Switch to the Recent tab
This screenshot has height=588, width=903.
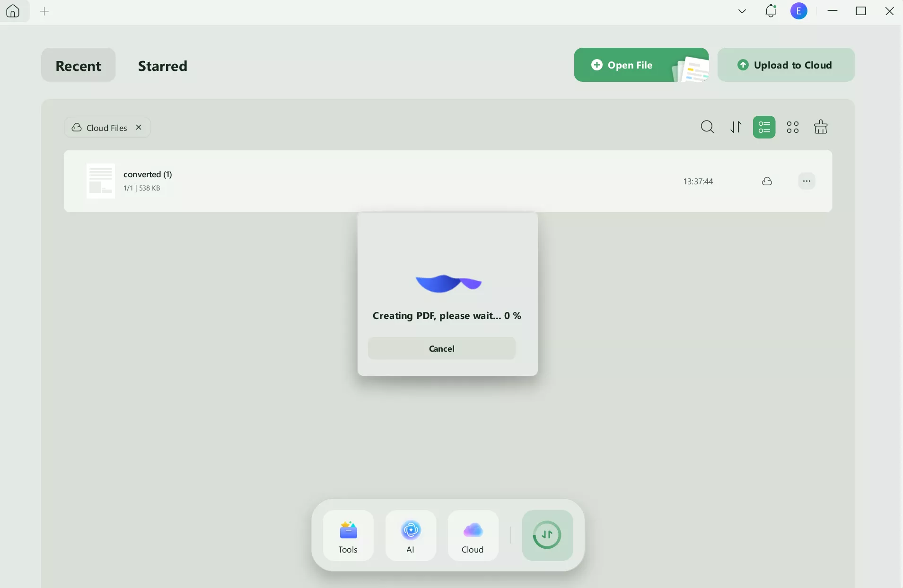click(x=78, y=65)
